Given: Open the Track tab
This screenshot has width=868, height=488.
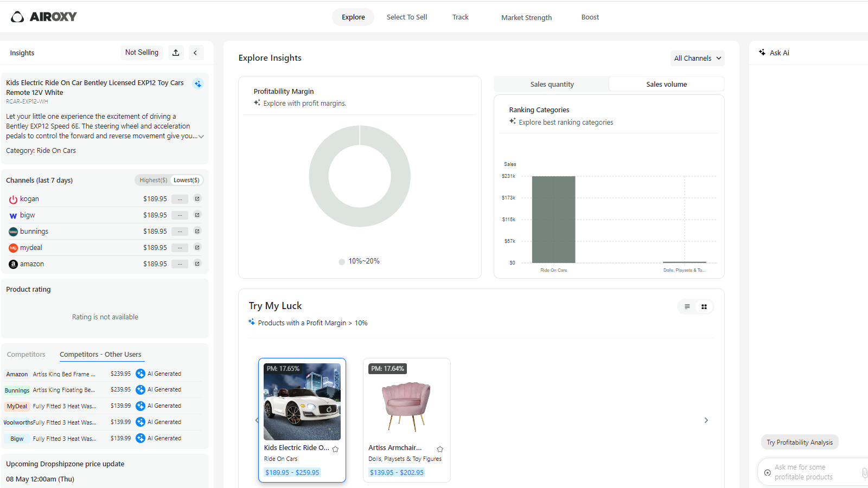Looking at the screenshot, I should 461,17.
